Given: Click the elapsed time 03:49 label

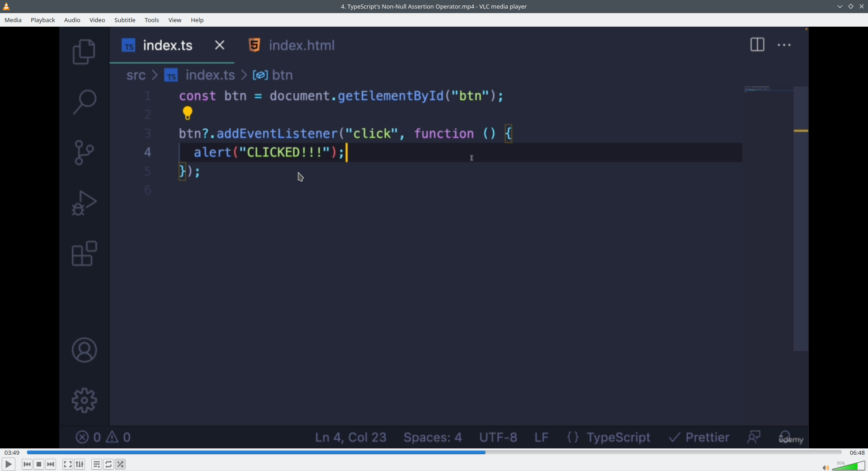Looking at the screenshot, I should 12,452.
